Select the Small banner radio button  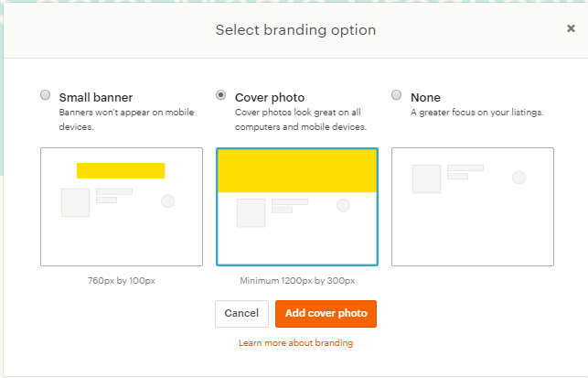[46, 95]
